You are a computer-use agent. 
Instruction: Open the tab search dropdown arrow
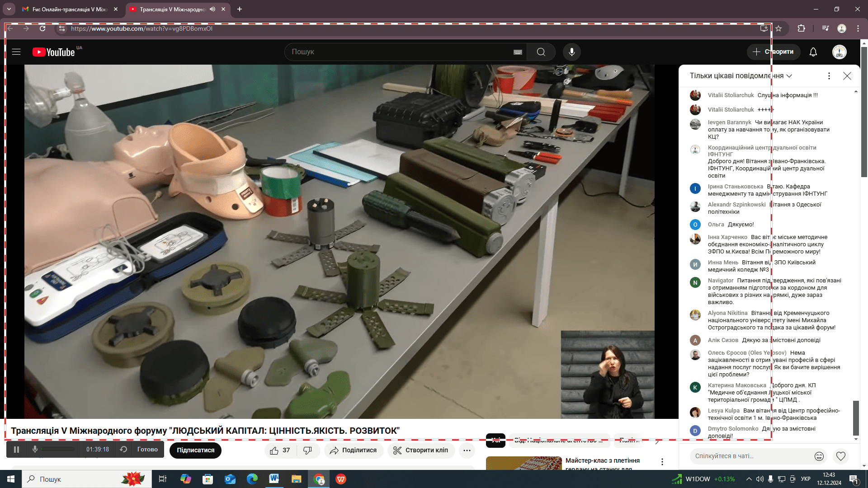point(9,9)
